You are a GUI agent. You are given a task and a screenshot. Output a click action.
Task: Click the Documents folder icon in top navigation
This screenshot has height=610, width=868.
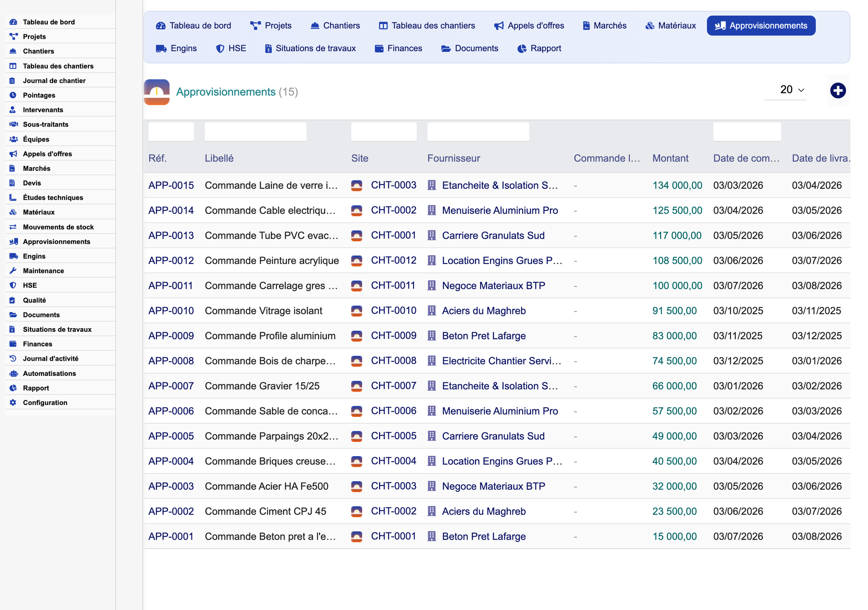(446, 49)
